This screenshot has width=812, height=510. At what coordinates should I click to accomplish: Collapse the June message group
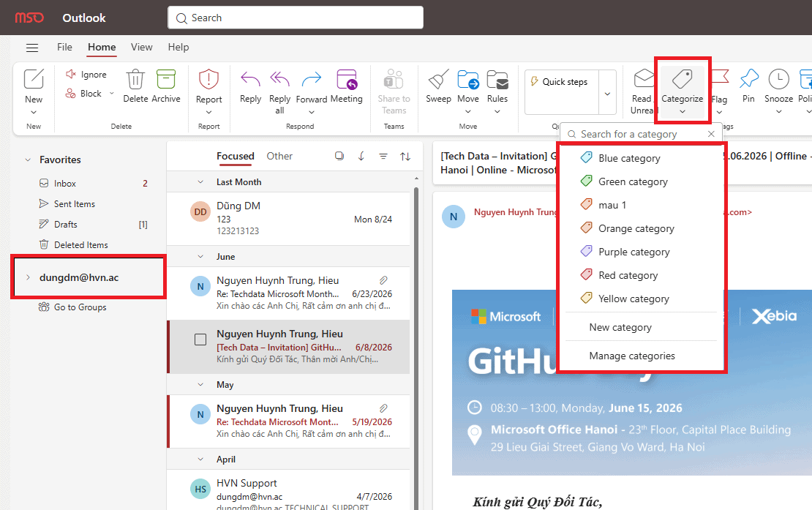[x=200, y=257]
